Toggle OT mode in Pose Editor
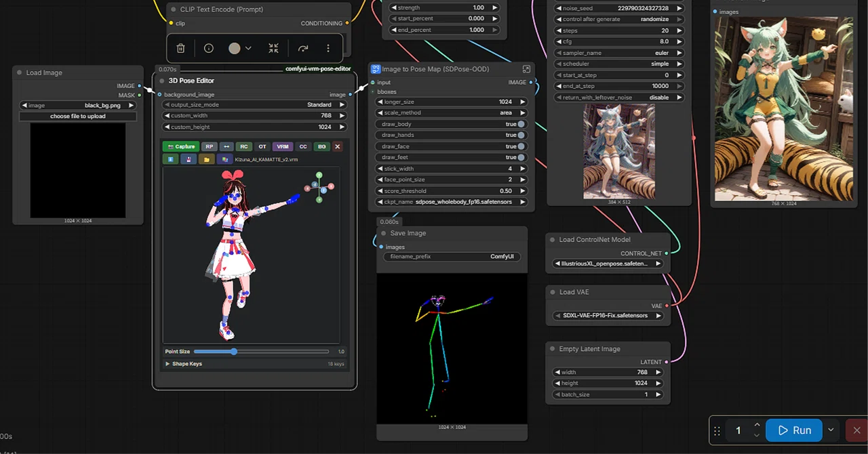868x454 pixels. pyautogui.click(x=262, y=146)
